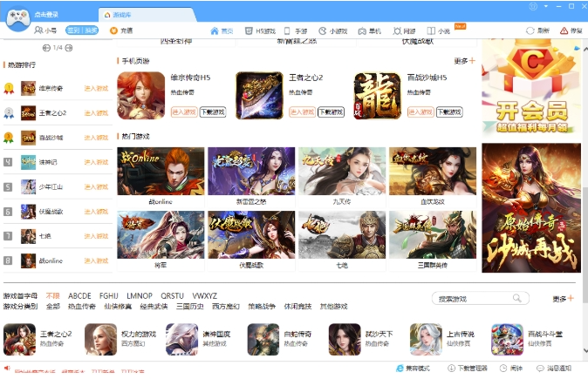Click 点击登录 to log in

pos(46,15)
